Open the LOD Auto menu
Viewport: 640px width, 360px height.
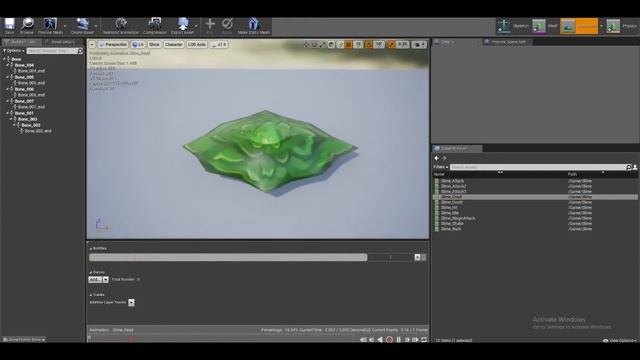pos(197,44)
